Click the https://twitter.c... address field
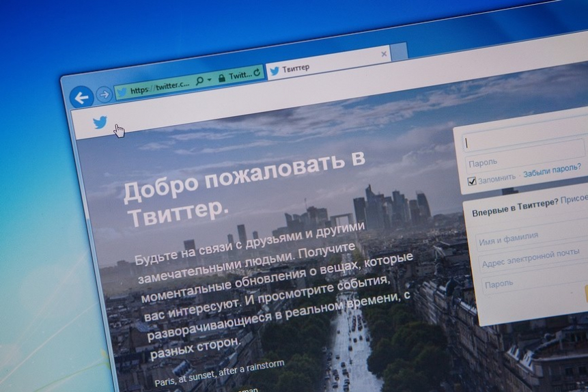Viewport: 588px width, 392px height. point(160,88)
